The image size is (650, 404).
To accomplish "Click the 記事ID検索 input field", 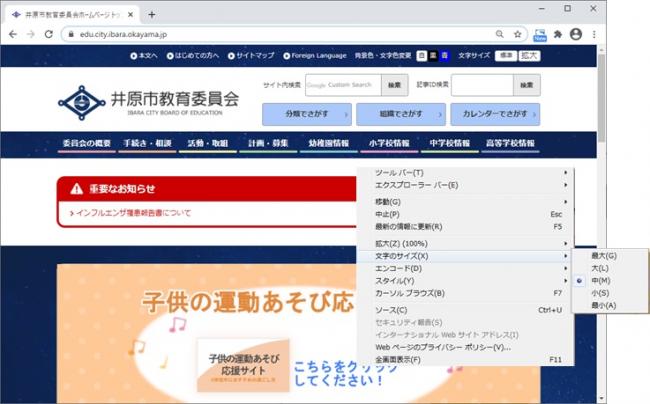I will (x=482, y=85).
